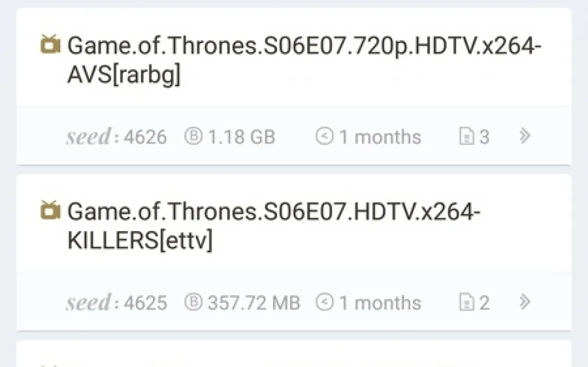
Task: Click size icon next to 357.72 MB
Action: pyautogui.click(x=193, y=302)
